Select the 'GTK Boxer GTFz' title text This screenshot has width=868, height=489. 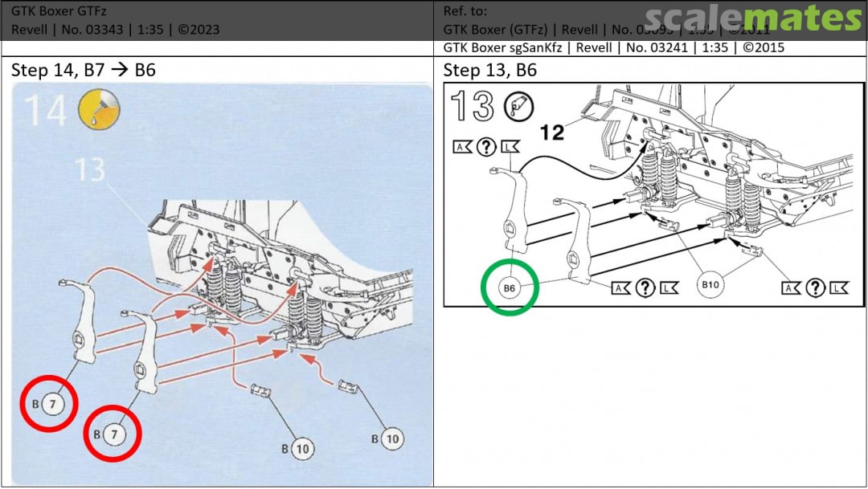tap(59, 11)
